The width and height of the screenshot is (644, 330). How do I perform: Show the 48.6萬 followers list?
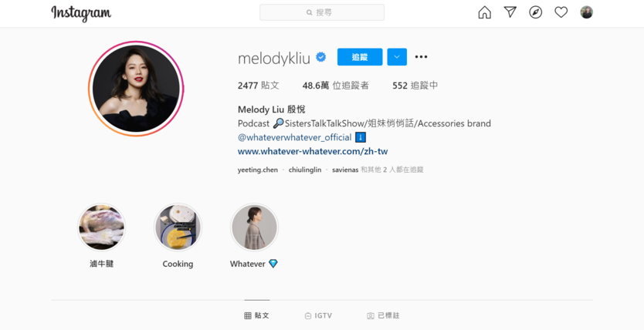click(x=336, y=86)
